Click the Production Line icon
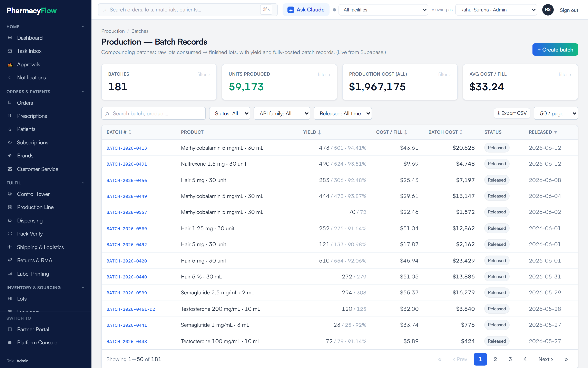 tap(10, 207)
